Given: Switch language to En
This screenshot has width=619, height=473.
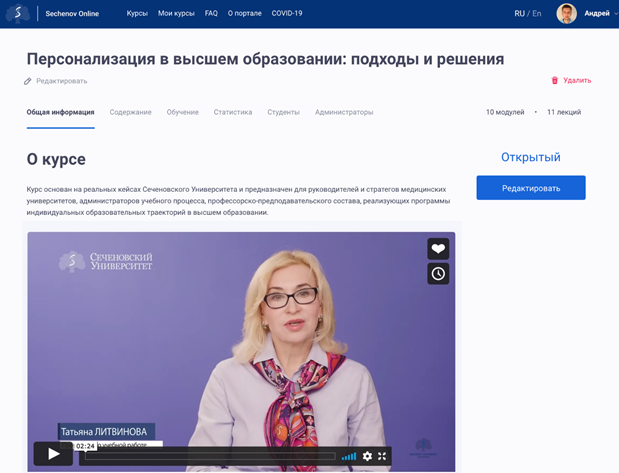Looking at the screenshot, I should [x=536, y=14].
